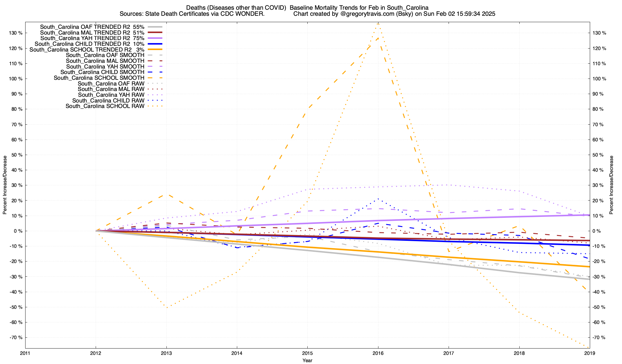The image size is (622, 364).
Task: Click the left axis 130 % tick label
Action: (x=16, y=33)
